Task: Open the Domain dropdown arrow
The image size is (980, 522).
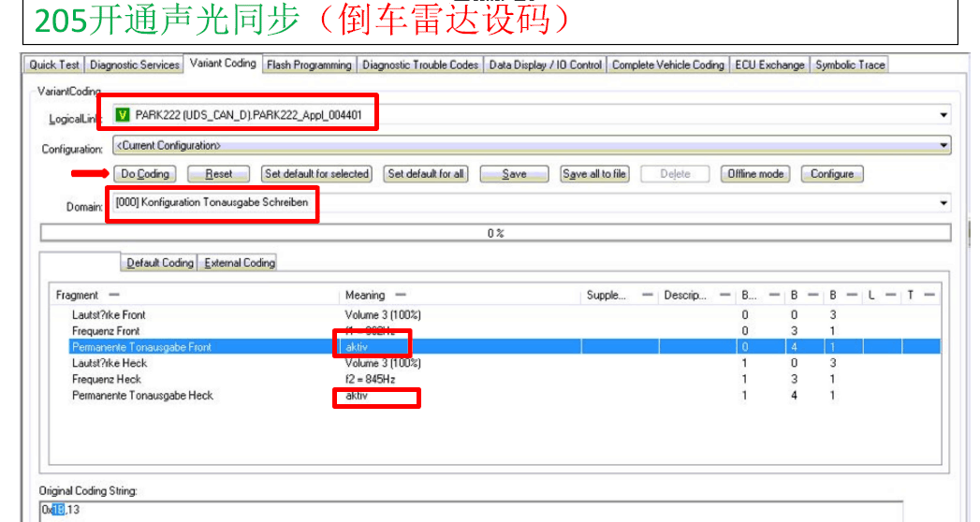Action: click(943, 204)
